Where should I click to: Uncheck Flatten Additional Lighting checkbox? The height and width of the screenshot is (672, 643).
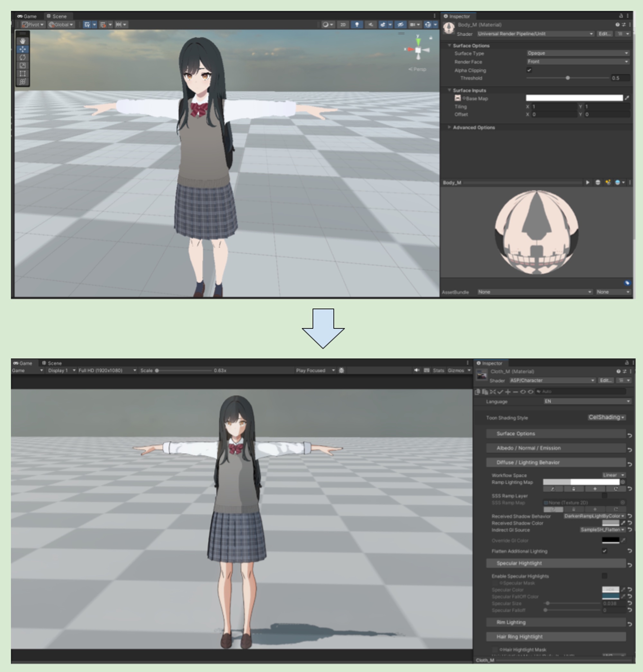[x=605, y=551]
